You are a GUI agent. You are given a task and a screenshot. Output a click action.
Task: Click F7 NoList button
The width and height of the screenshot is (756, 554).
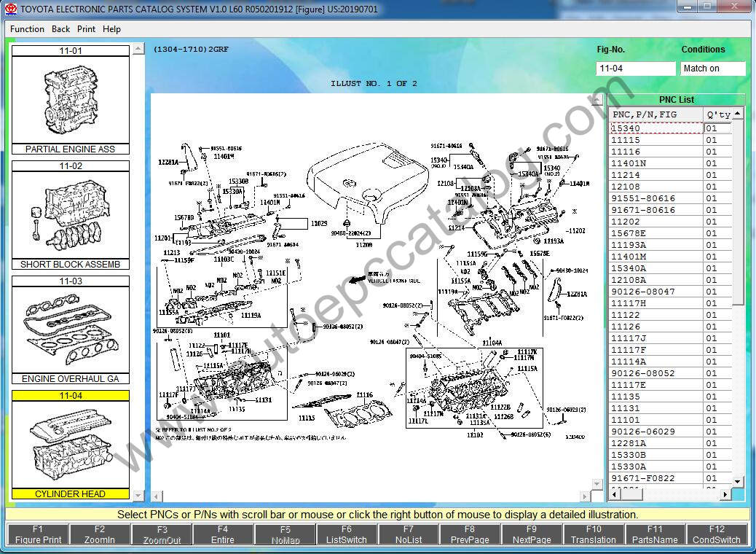[x=409, y=534]
